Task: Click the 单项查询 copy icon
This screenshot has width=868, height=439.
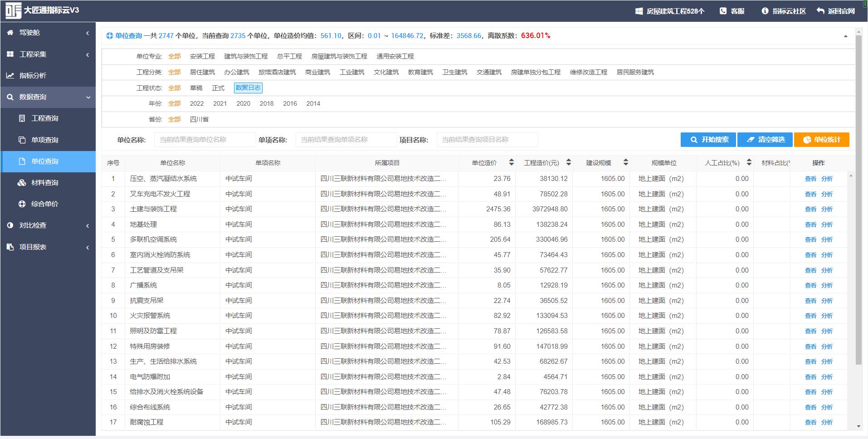Action: click(x=22, y=140)
